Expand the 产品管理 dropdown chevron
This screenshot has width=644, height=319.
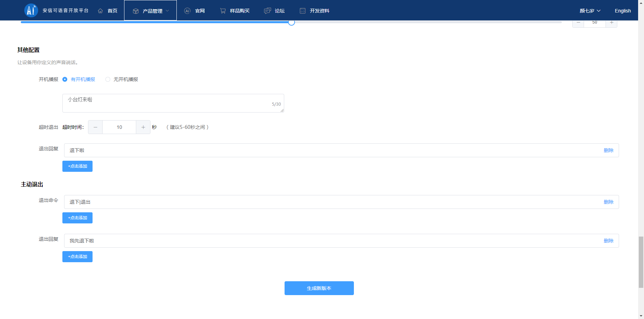pyautogui.click(x=167, y=11)
